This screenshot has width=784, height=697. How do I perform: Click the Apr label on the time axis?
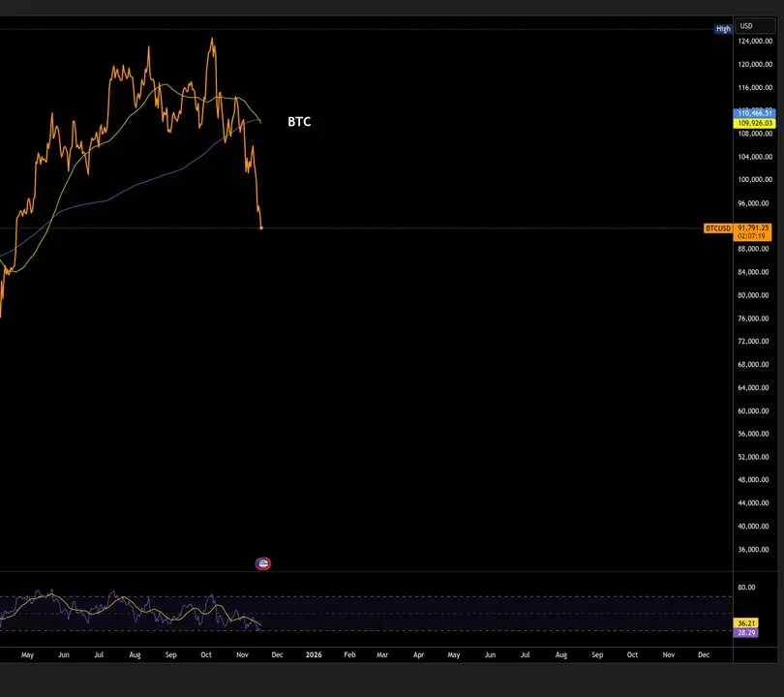tap(418, 654)
